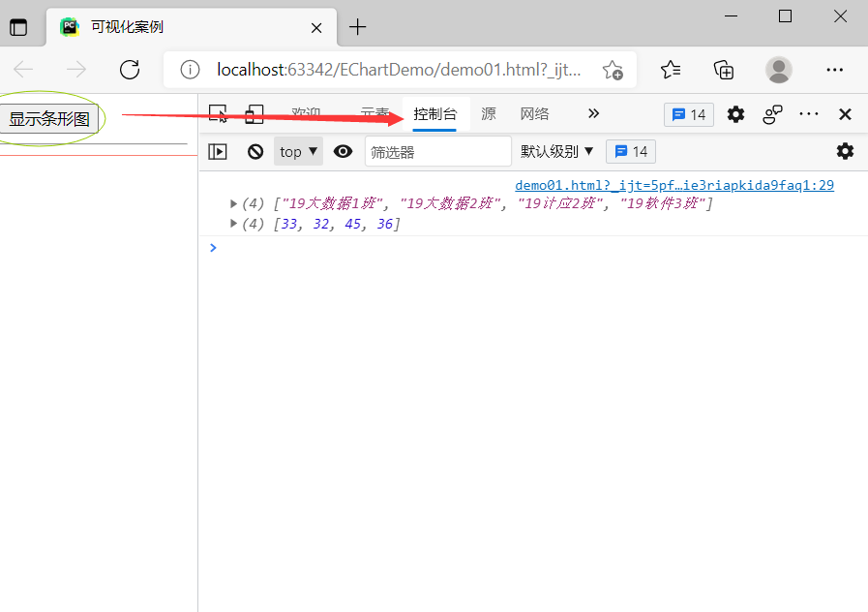Open browser Settings and more menu
Image resolution: width=868 pixels, height=612 pixels.
pos(834,70)
